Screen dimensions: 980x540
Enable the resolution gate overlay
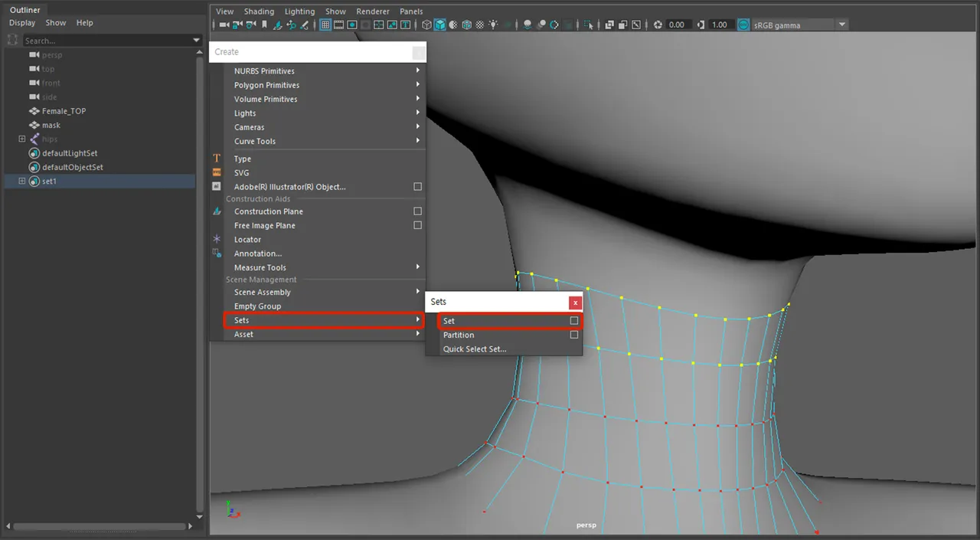(x=351, y=25)
